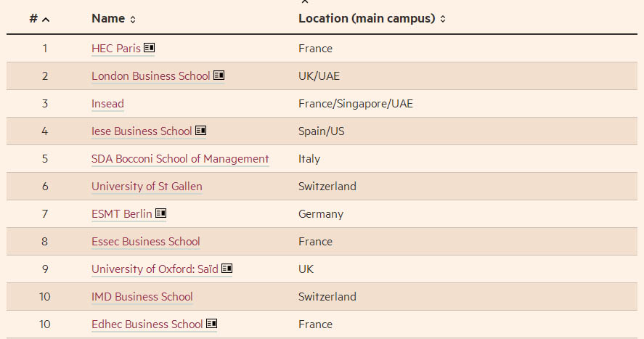Open the Edhec Business School profile icon
Screen dimensions: 644x339
point(211,324)
